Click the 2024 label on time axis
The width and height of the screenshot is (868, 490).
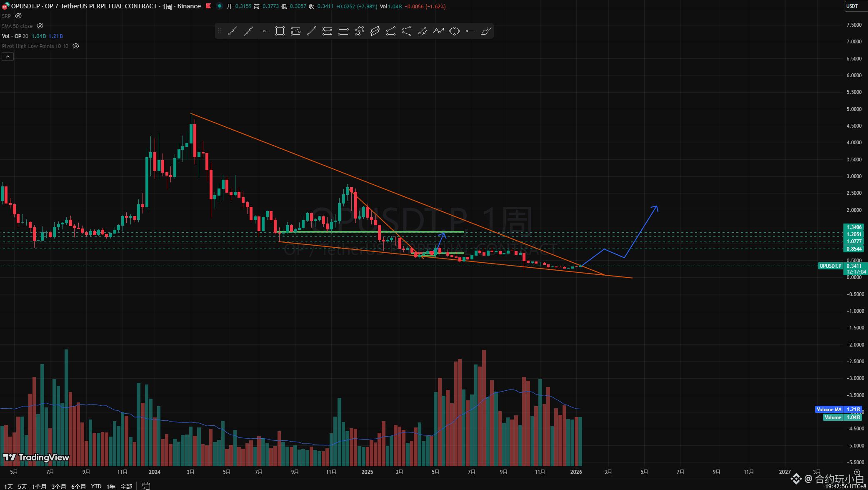[x=155, y=472]
